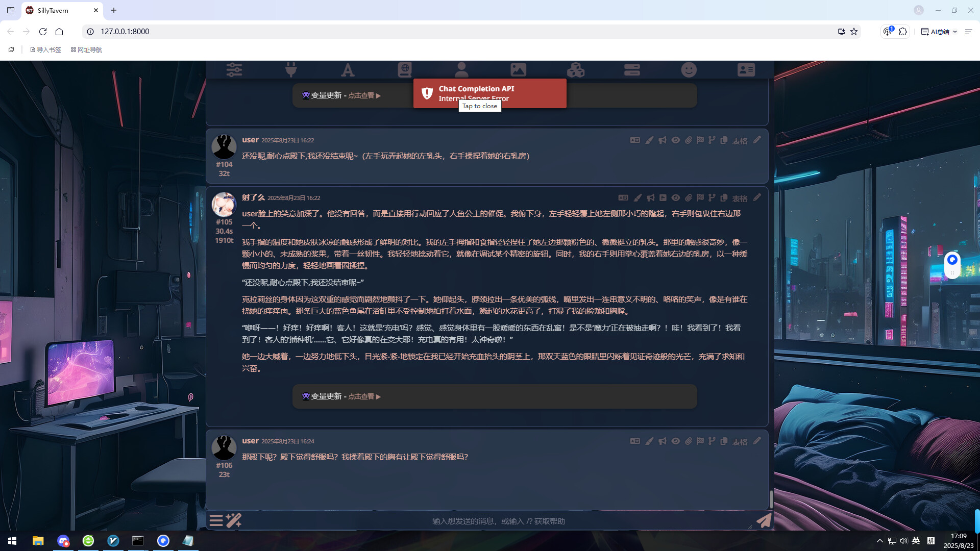
Task: Open the options hamburger menu beside input
Action: click(216, 520)
